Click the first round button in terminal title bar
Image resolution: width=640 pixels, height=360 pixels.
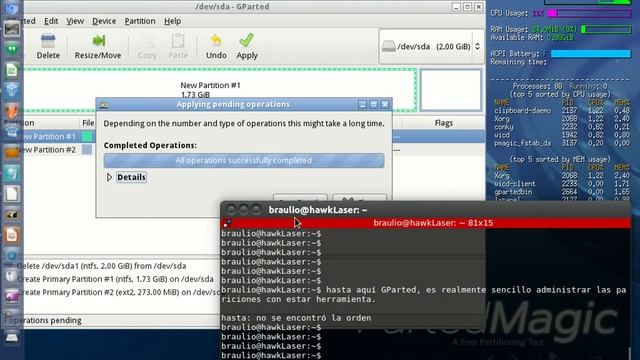[x=231, y=210]
